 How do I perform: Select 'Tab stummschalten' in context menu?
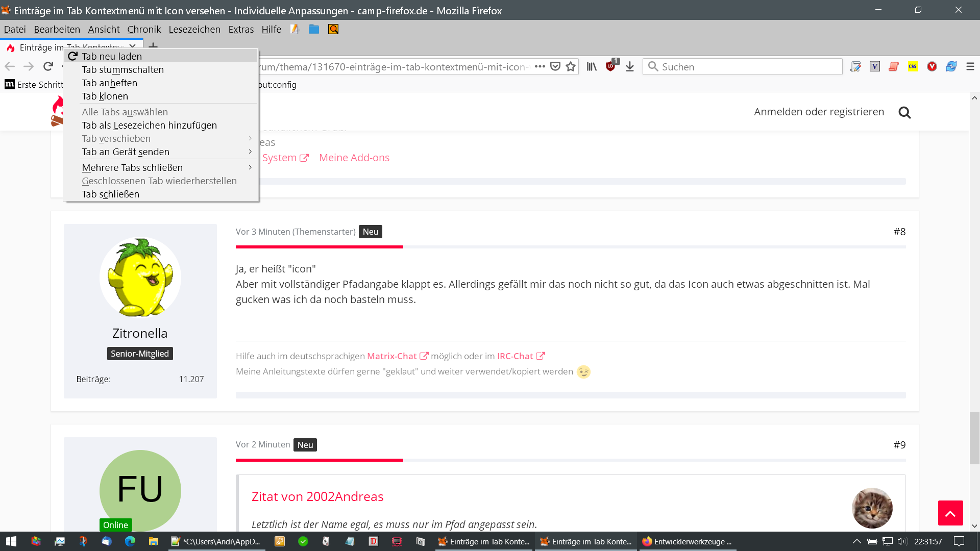click(123, 69)
